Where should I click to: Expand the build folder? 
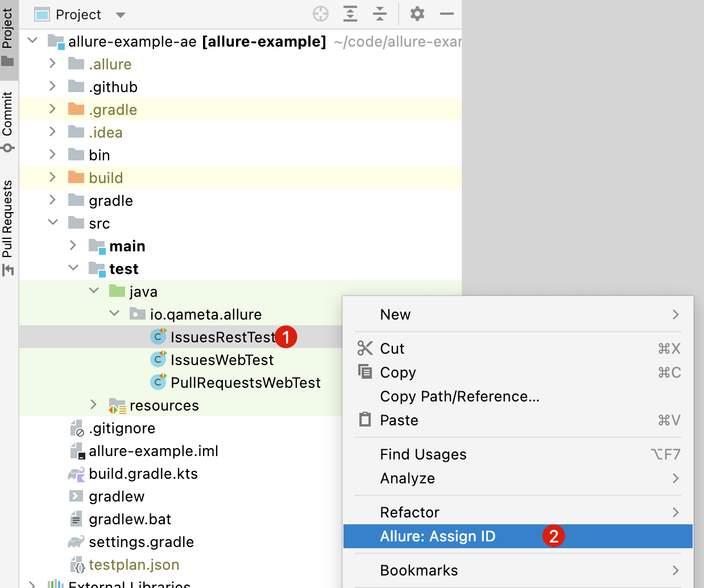53,177
